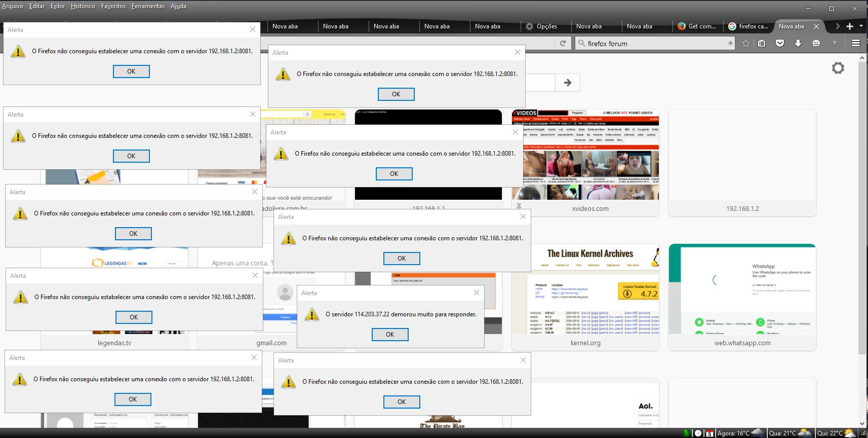Click the green circle status icon
Screen dimensions: 868x438
(x=686, y=433)
